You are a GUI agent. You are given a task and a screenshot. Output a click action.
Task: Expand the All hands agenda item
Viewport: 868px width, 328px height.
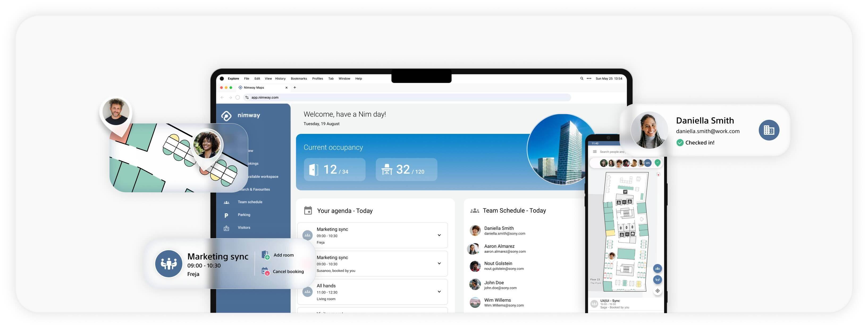(x=439, y=292)
